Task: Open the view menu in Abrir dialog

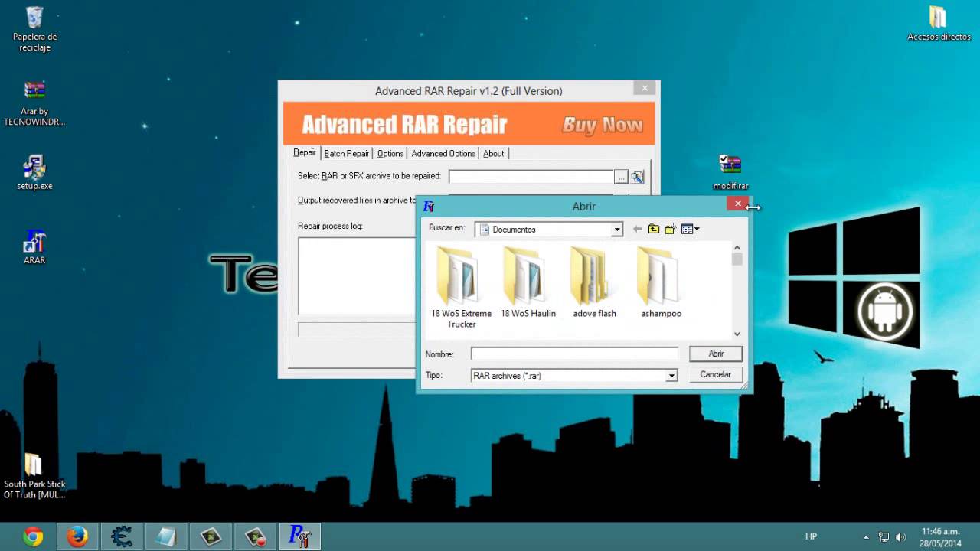Action: (690, 229)
